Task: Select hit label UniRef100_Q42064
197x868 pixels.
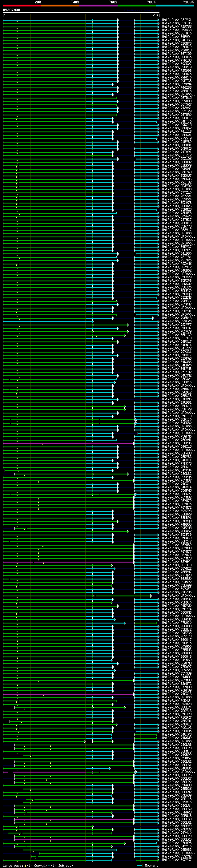Action: pos(177,108)
